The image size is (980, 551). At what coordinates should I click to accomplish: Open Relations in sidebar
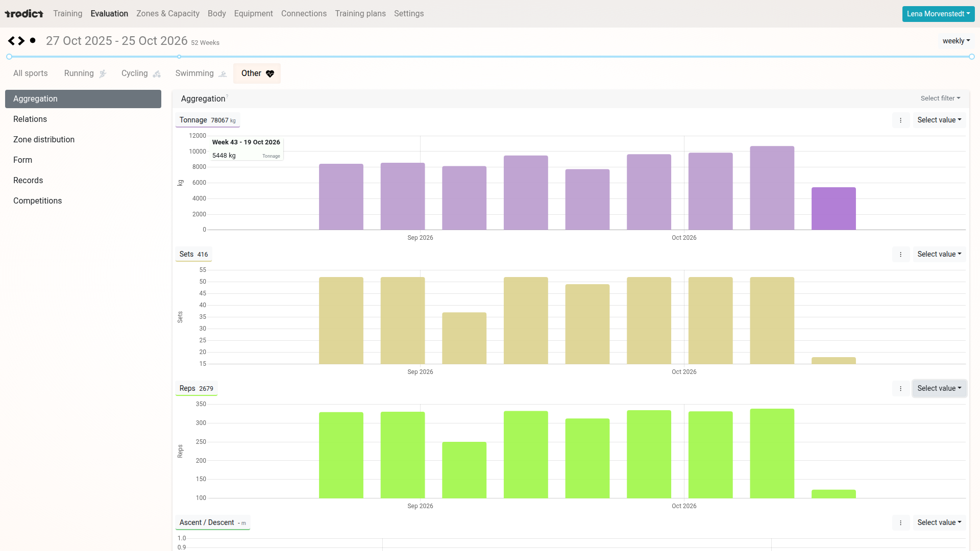click(83, 119)
